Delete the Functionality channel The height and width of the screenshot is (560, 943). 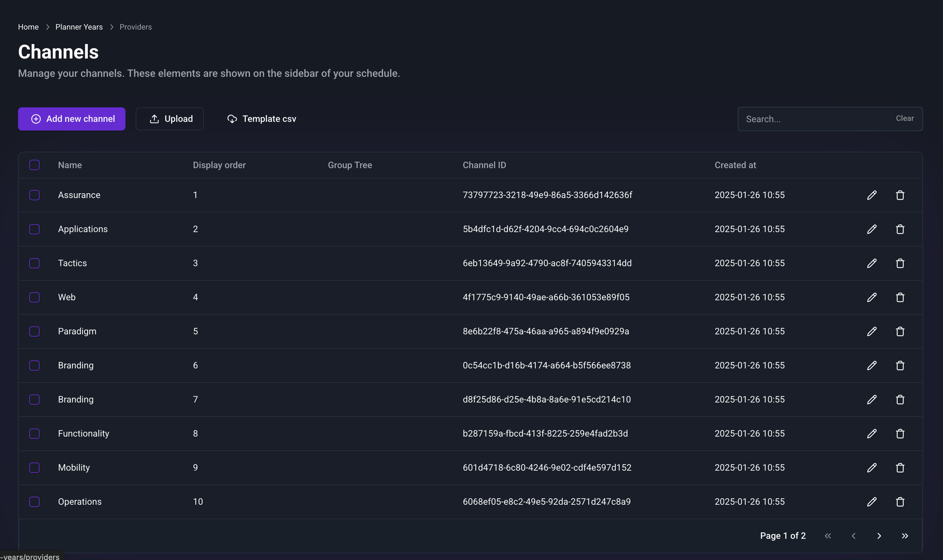[900, 434]
